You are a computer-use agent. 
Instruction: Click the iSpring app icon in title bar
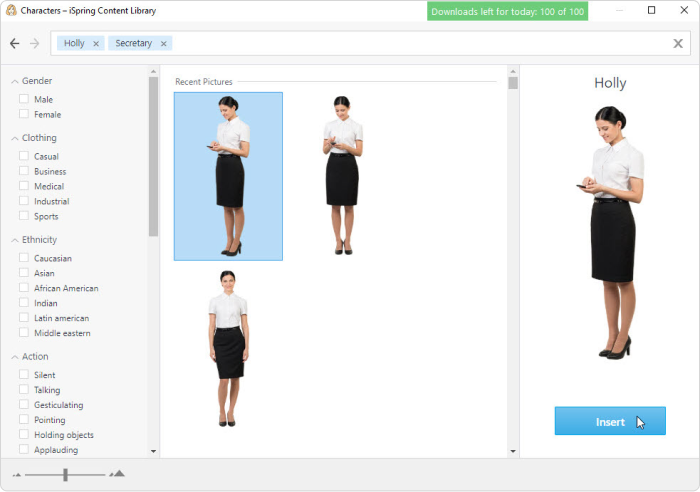tap(11, 10)
